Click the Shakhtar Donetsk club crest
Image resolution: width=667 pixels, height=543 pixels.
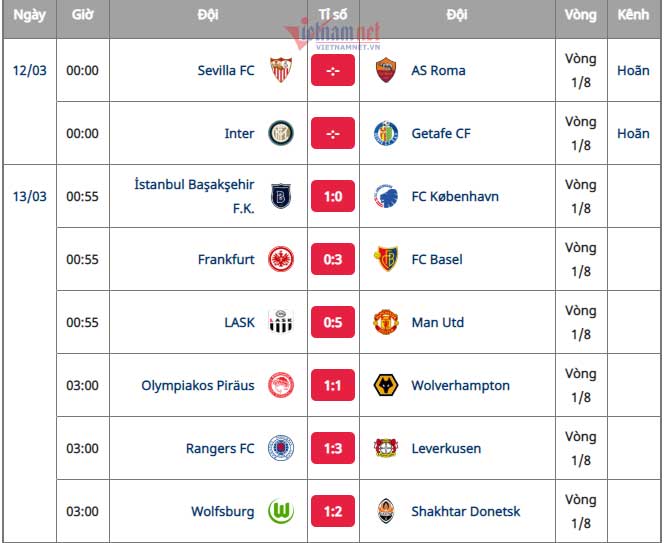tap(385, 511)
